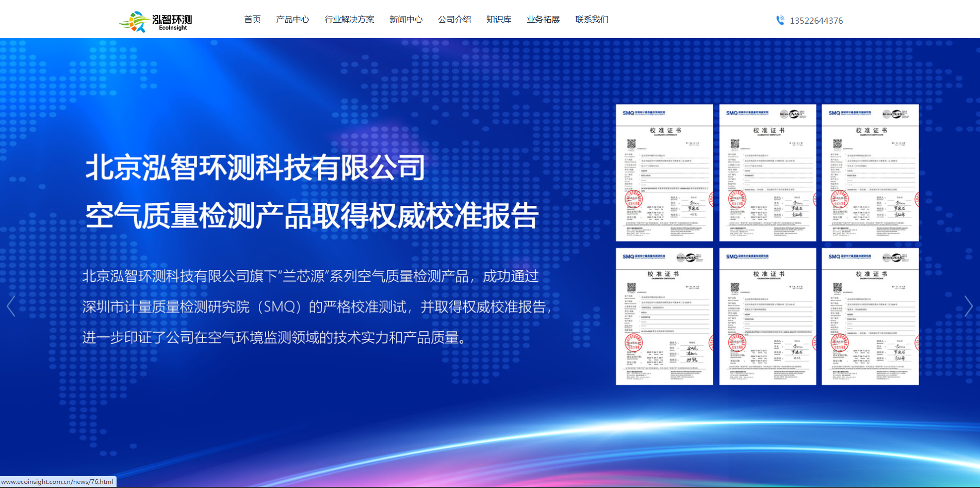This screenshot has width=980, height=488.
Task: Click the phone number 13522644376
Action: pyautogui.click(x=816, y=21)
